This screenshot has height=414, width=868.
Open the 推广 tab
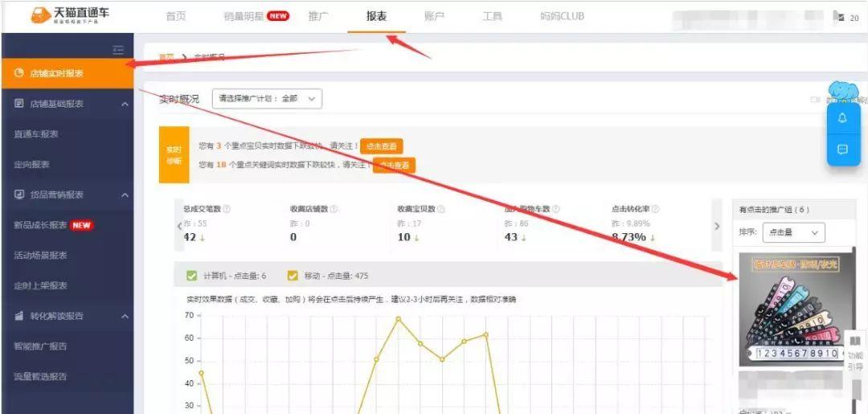[x=318, y=16]
